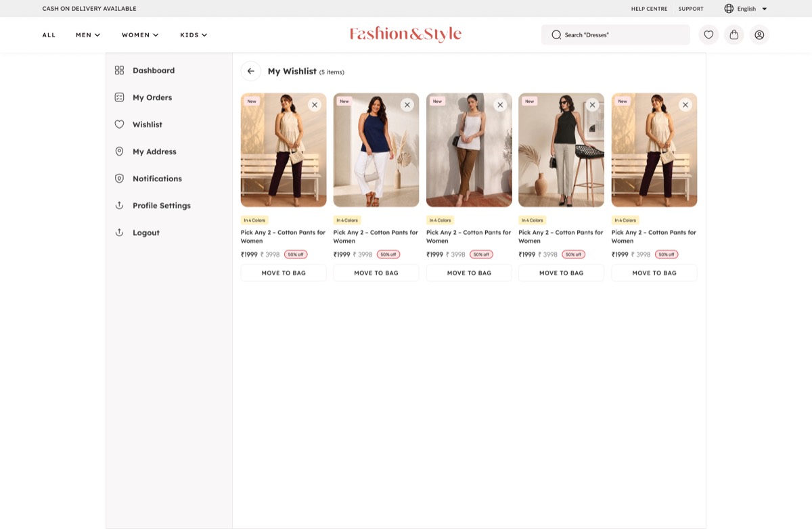Click ₹1999 price under white camisole item
812x529 pixels.
434,254
